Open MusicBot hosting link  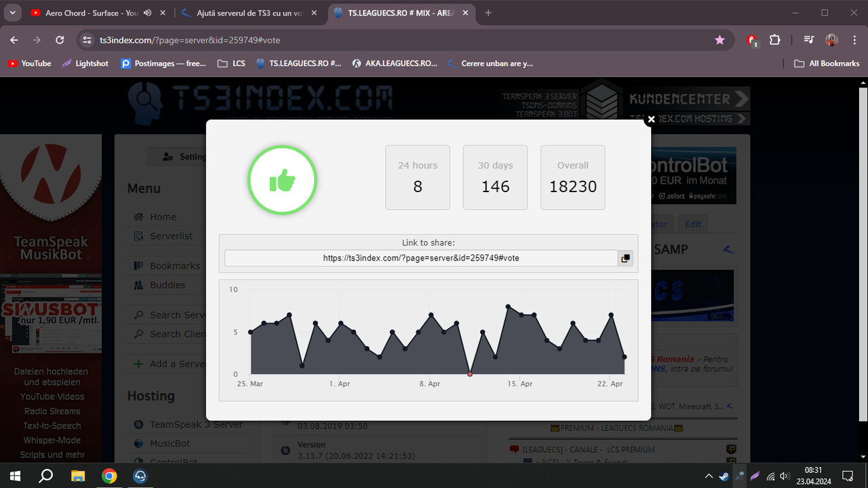pos(170,443)
